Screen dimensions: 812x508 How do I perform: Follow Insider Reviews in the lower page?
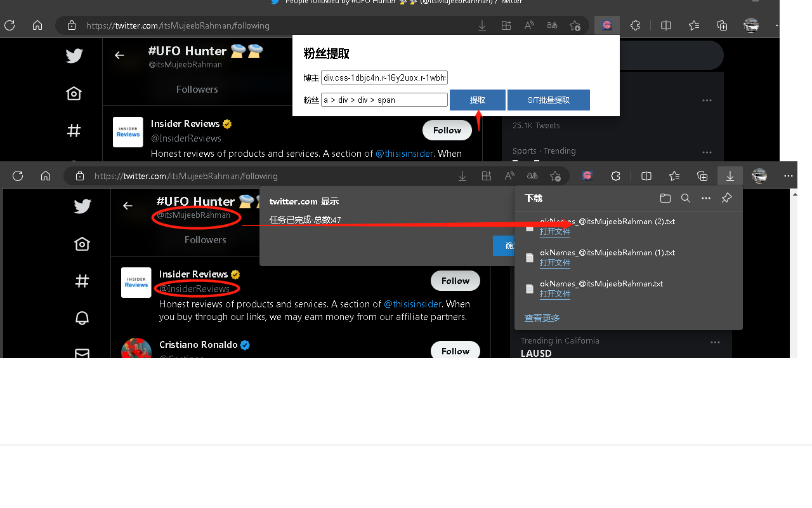click(x=455, y=281)
